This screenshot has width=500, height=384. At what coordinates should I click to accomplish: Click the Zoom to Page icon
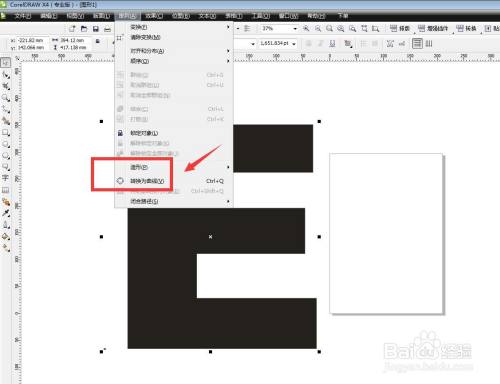352,29
